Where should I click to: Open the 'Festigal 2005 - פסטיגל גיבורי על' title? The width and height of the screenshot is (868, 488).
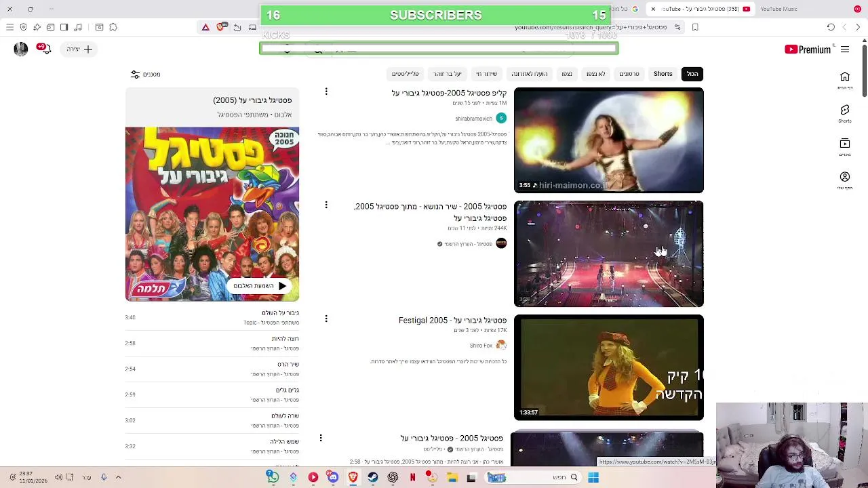452,321
